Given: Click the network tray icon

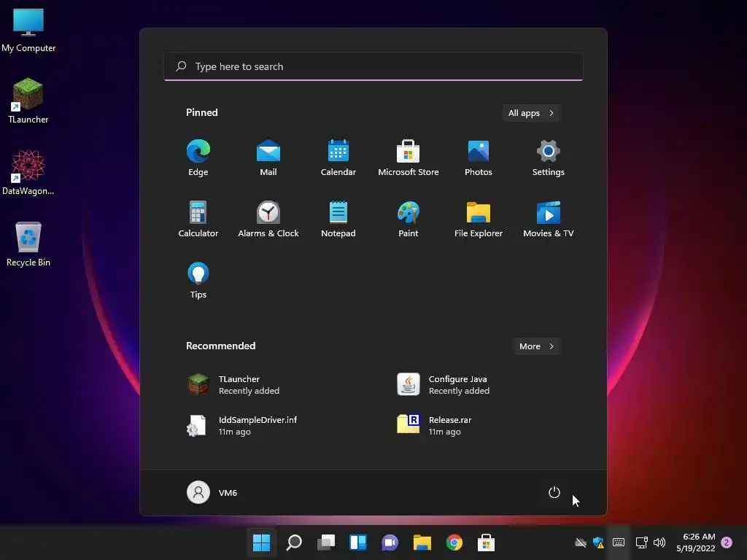Looking at the screenshot, I should (642, 542).
